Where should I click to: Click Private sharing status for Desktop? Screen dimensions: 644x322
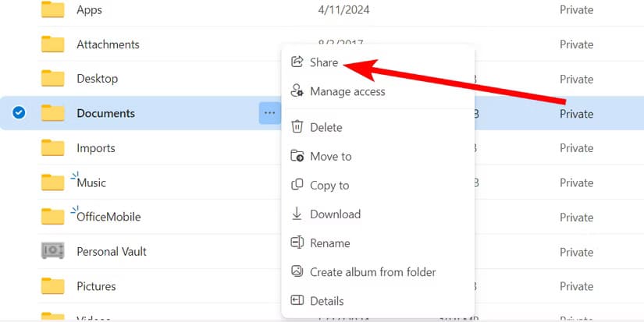pos(576,79)
